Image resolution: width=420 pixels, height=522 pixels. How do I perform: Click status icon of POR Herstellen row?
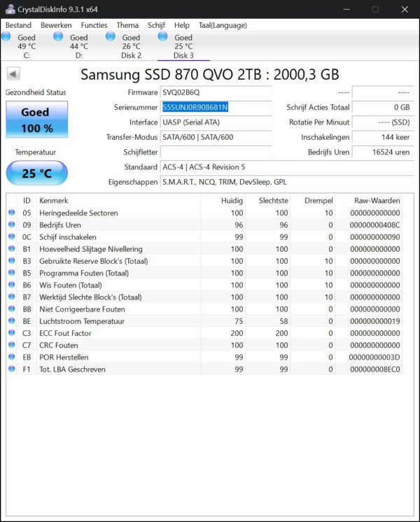point(12,357)
